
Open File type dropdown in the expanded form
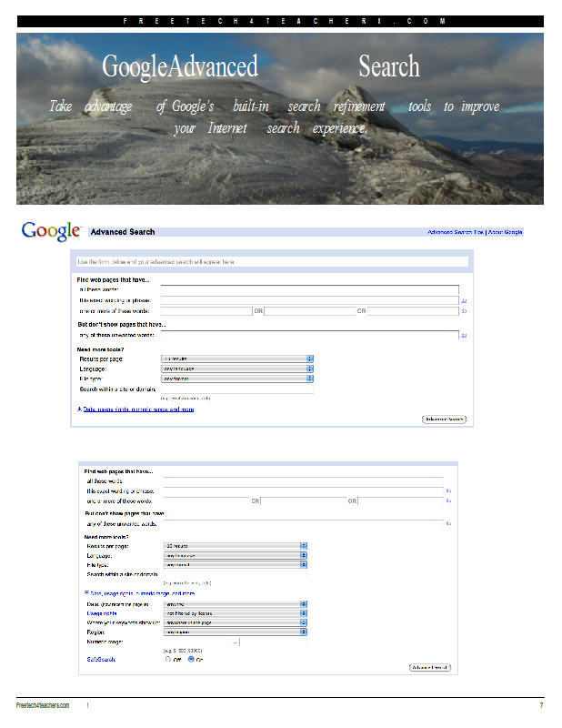coord(236,565)
